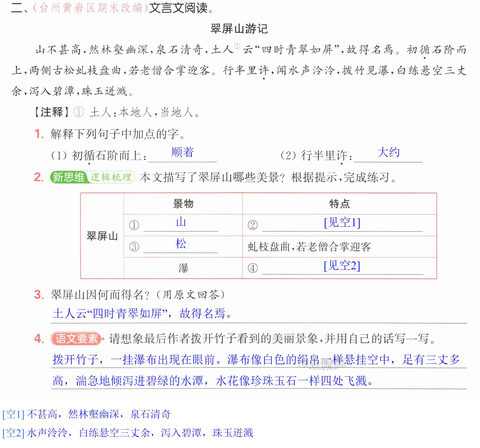Click the red 语文要素 badge

[x=76, y=339]
